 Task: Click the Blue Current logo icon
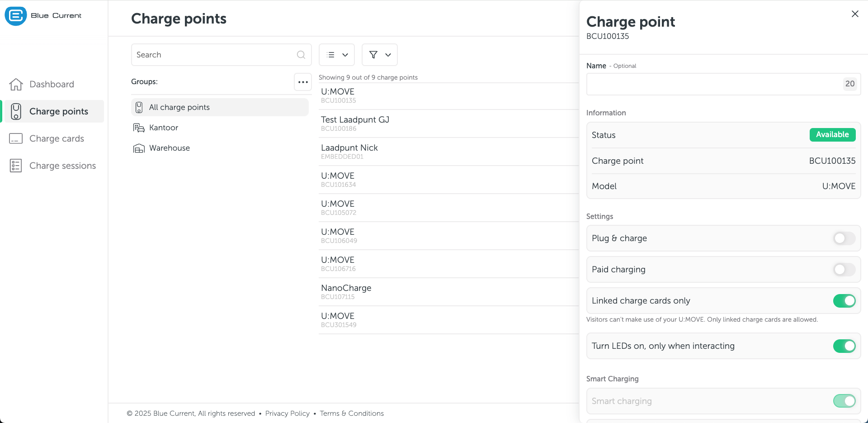click(x=16, y=16)
